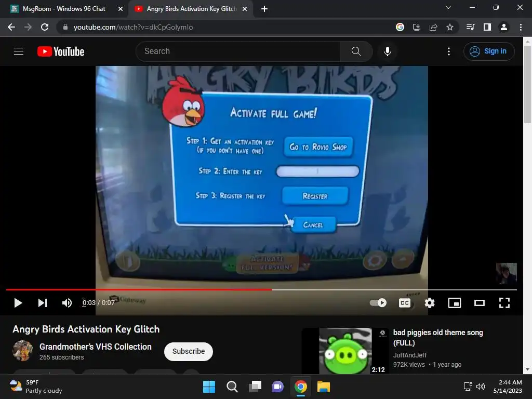Click the scrollbar down arrow

527,369
